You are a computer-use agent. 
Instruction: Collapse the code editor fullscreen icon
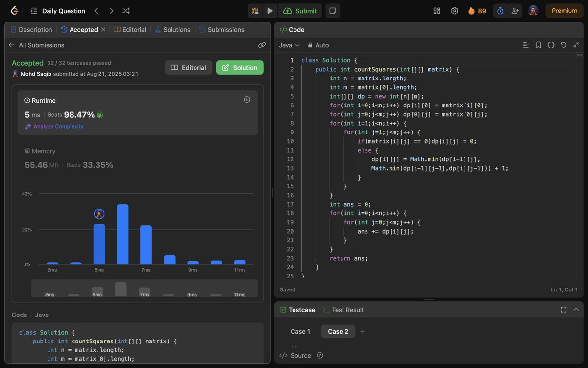point(576,45)
